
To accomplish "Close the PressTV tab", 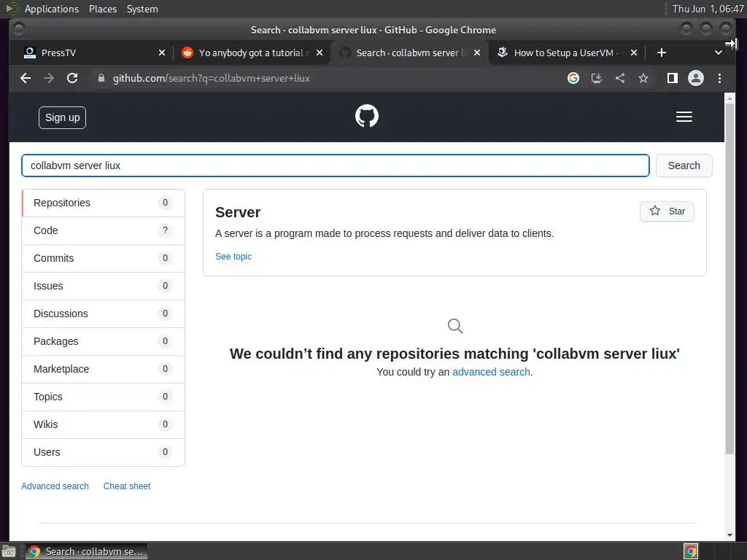I will [x=162, y=52].
